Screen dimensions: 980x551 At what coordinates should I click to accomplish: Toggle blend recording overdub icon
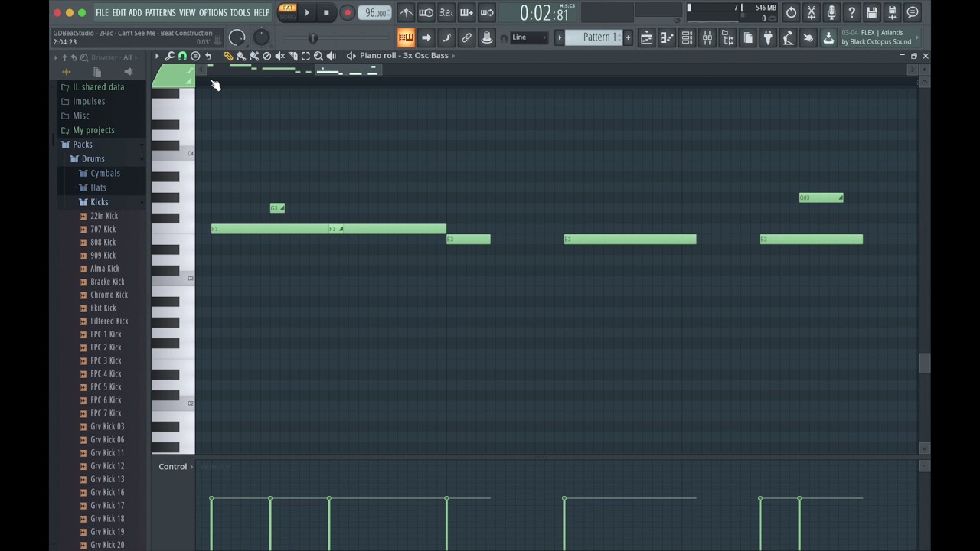point(466,12)
